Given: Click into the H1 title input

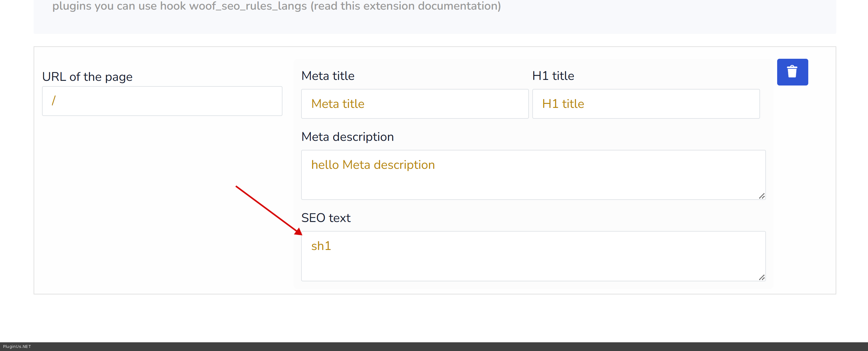Looking at the screenshot, I should click(646, 104).
